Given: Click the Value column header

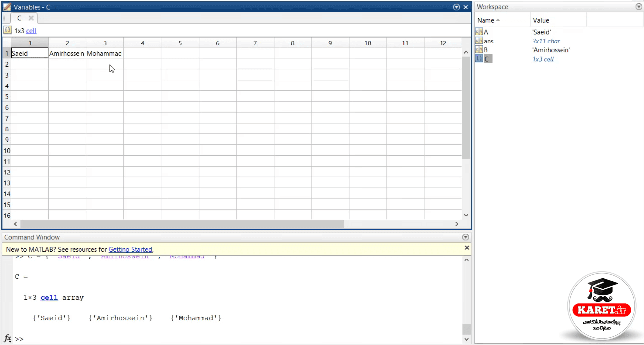Looking at the screenshot, I should [x=559, y=20].
